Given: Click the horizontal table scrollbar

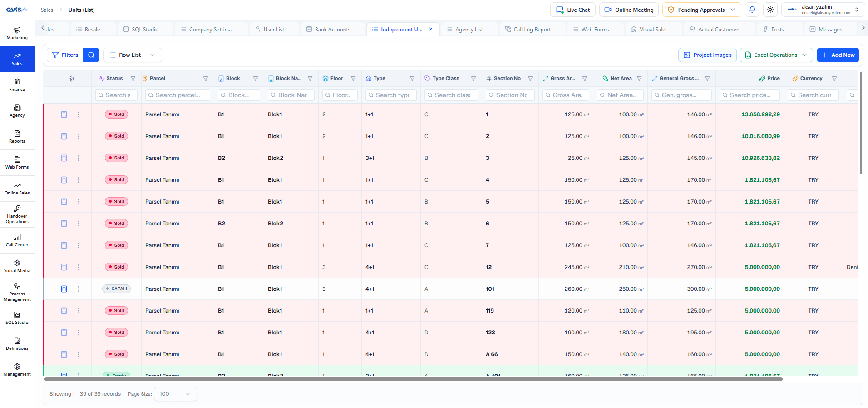Looking at the screenshot, I should 413,379.
